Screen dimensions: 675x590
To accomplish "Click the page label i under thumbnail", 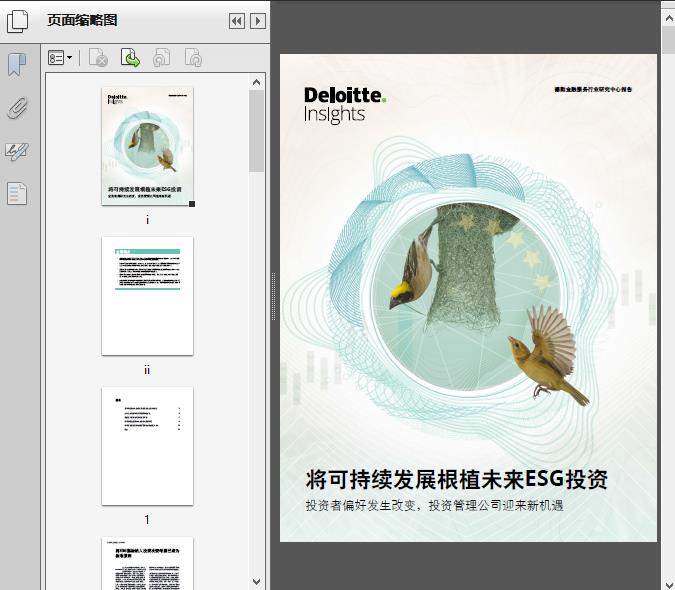I will (x=147, y=220).
